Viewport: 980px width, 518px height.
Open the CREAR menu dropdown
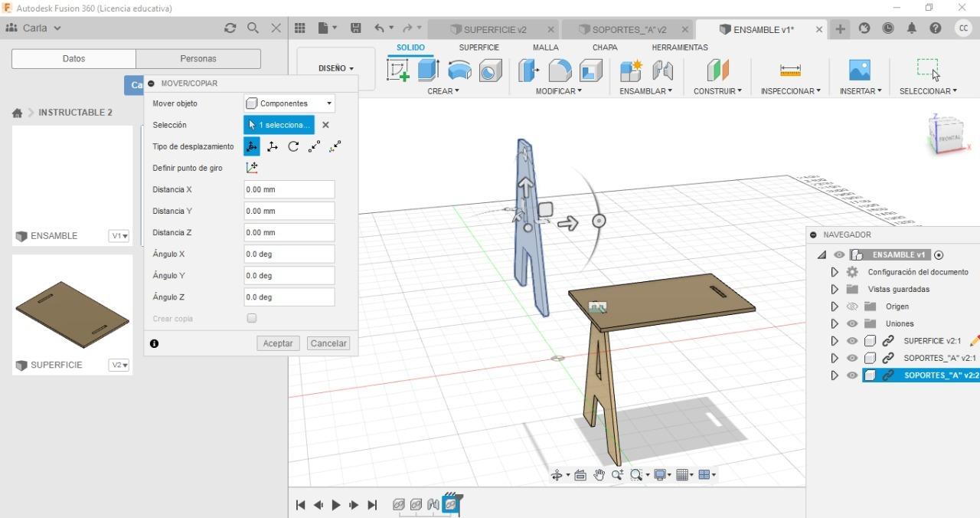click(443, 91)
